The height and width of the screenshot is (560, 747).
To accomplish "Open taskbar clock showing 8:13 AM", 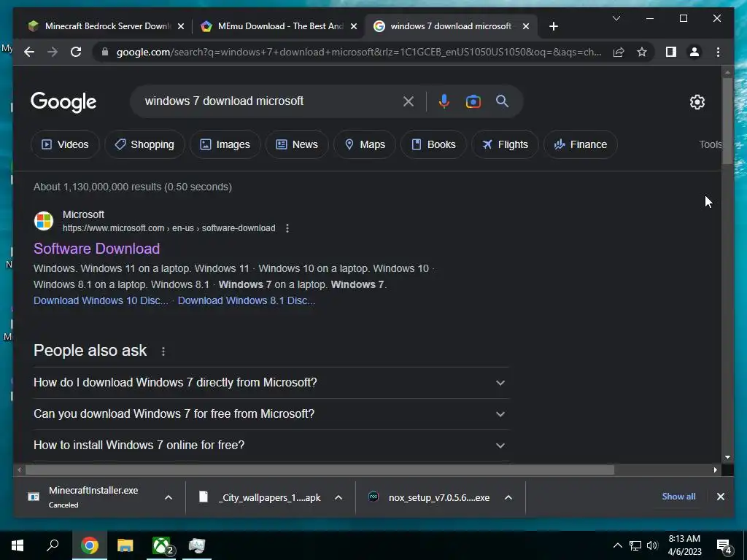I will [x=684, y=545].
